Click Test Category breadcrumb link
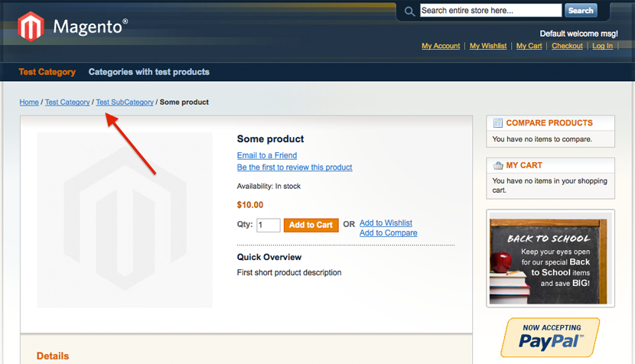Viewport: 635px width, 364px height. pyautogui.click(x=67, y=102)
